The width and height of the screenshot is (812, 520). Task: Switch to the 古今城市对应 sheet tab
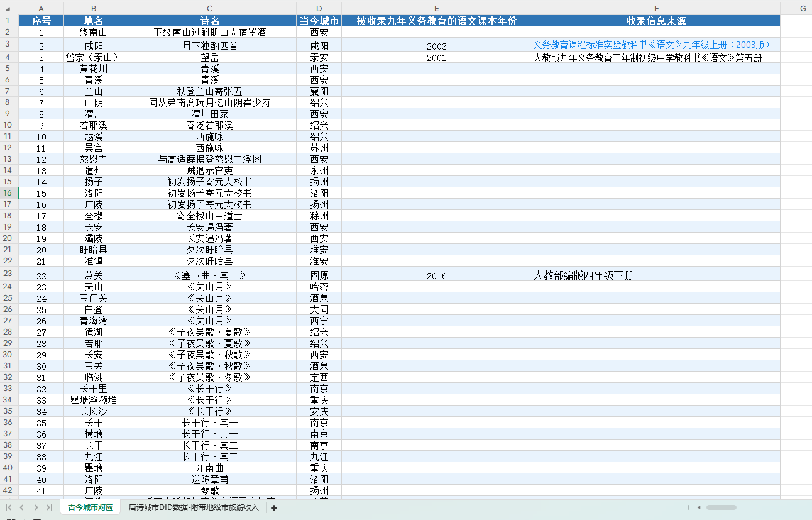point(91,507)
